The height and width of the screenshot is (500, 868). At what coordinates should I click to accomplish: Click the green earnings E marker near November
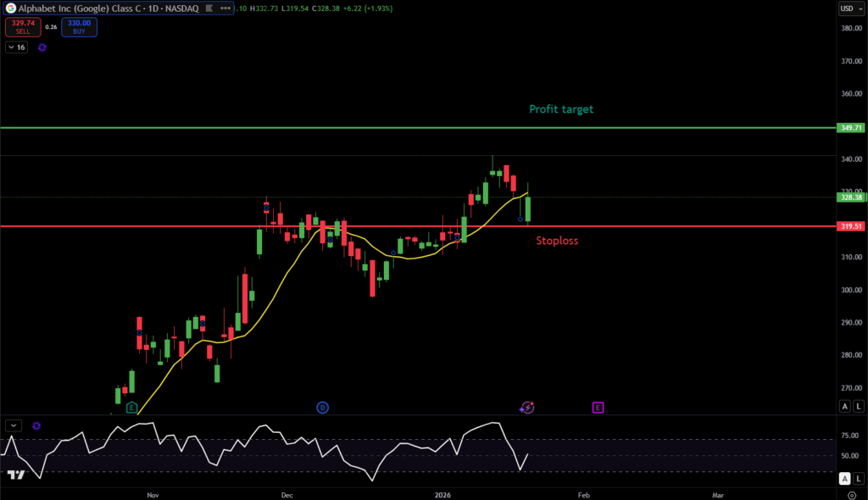coord(131,408)
